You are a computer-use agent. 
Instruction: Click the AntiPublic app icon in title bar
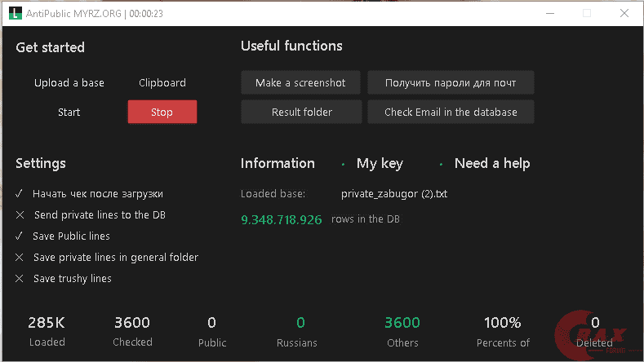pos(16,13)
